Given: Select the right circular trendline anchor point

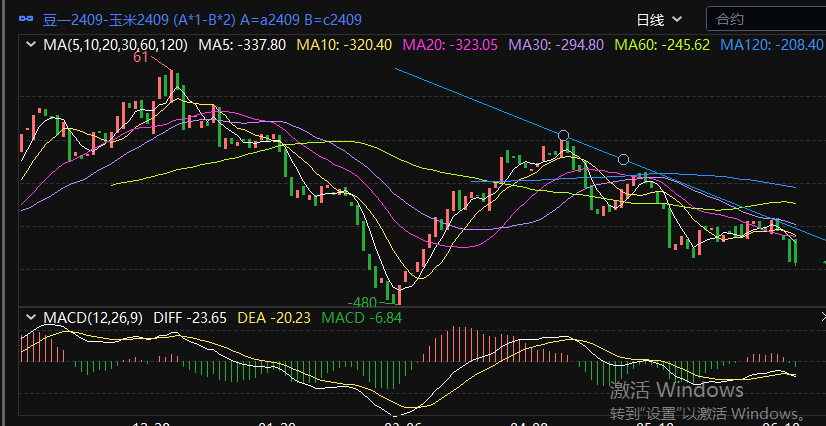Looking at the screenshot, I should click(624, 159).
